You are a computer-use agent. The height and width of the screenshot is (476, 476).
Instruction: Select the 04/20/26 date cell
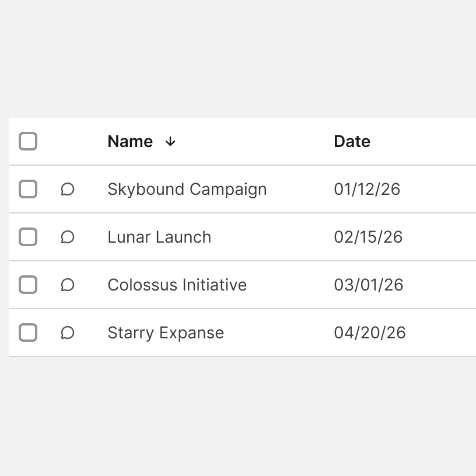pyautogui.click(x=369, y=333)
